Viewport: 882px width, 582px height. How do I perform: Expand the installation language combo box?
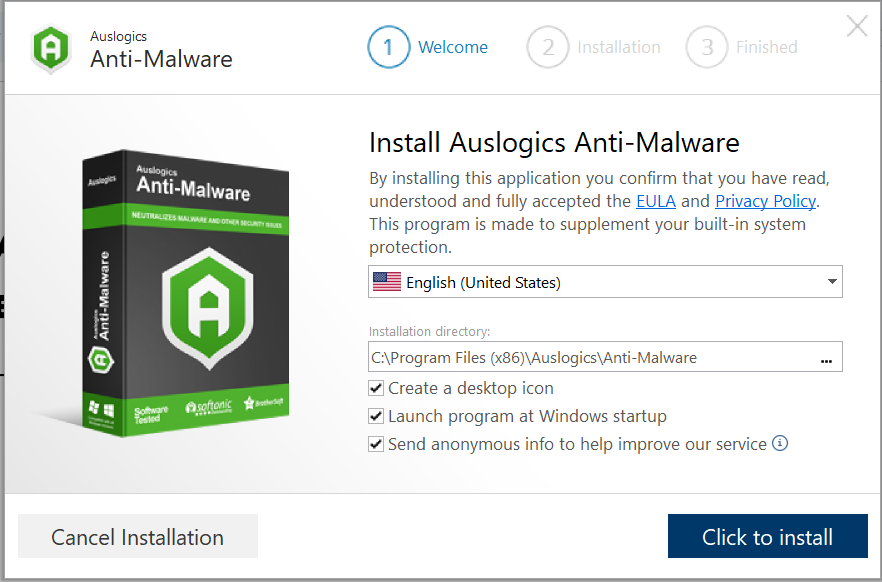click(604, 282)
